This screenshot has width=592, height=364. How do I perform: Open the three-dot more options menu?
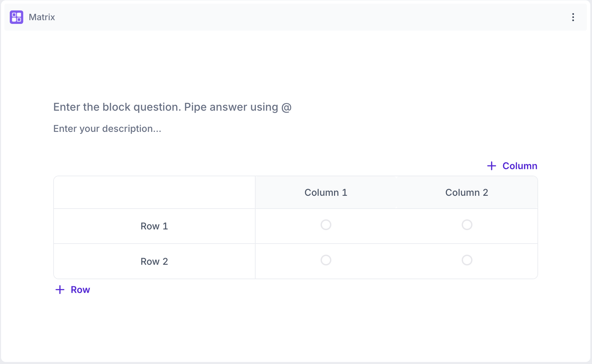tap(573, 17)
